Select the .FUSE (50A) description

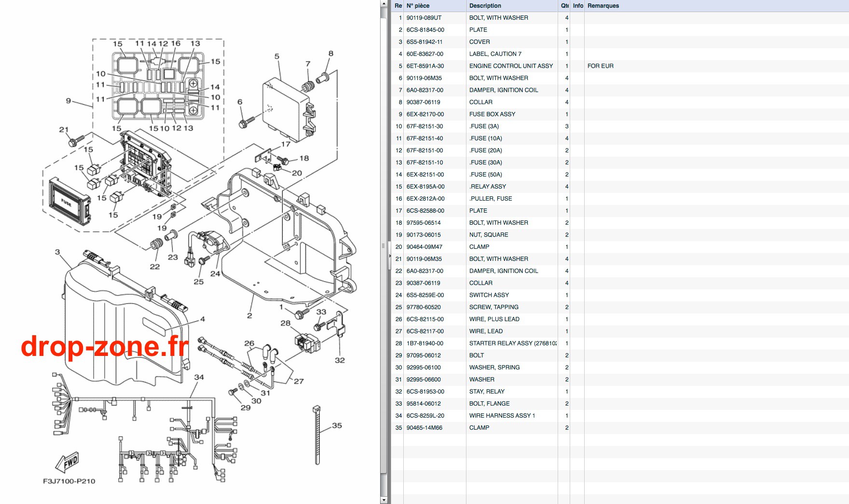point(486,175)
